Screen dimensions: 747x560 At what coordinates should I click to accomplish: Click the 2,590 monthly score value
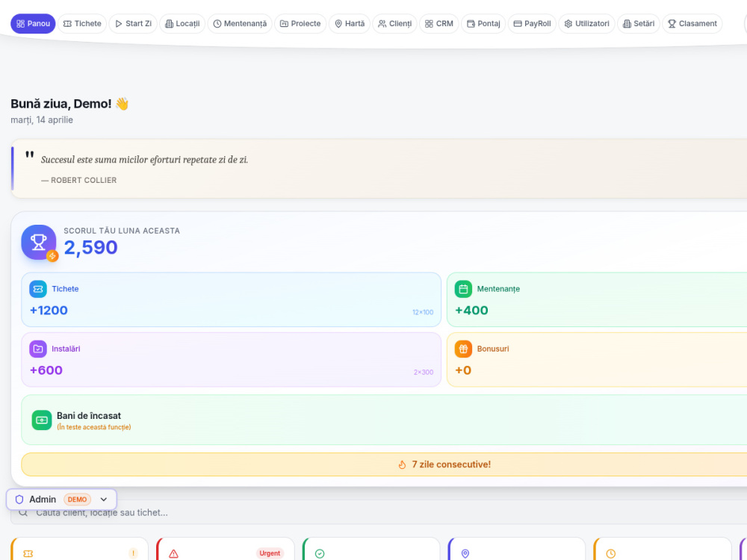click(x=90, y=248)
